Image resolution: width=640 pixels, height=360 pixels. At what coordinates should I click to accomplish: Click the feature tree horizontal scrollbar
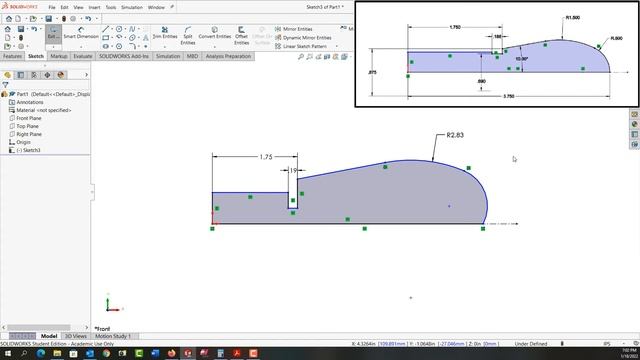tap(39, 327)
